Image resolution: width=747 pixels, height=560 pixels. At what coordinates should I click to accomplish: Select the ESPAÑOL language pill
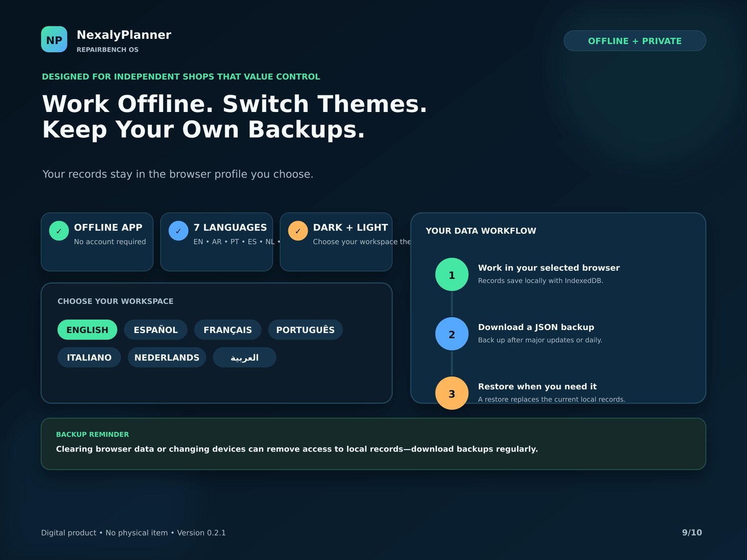pos(155,330)
